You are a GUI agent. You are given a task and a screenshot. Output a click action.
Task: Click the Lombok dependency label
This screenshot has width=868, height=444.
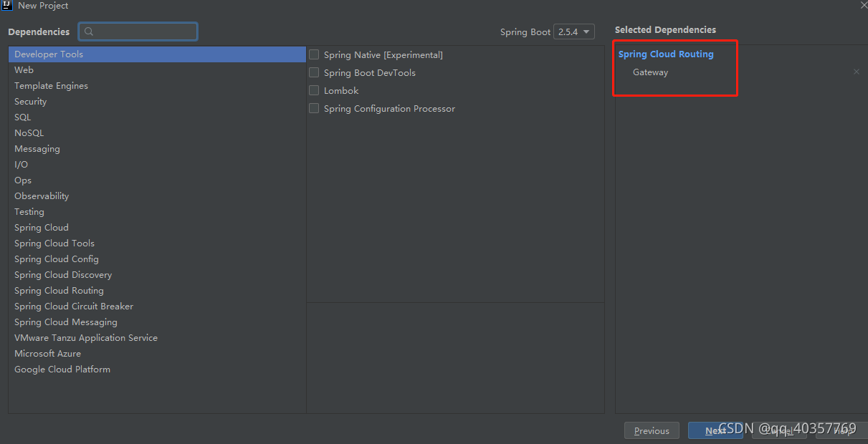click(x=341, y=91)
